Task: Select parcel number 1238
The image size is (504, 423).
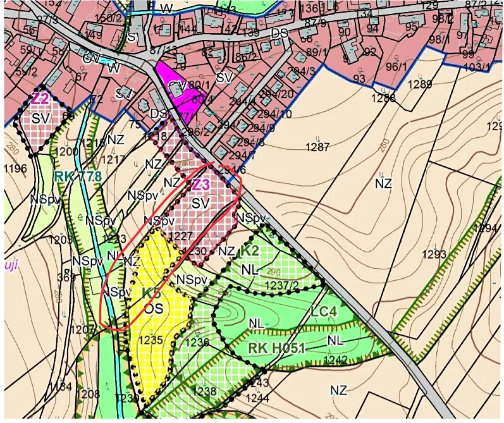Action: (x=204, y=391)
